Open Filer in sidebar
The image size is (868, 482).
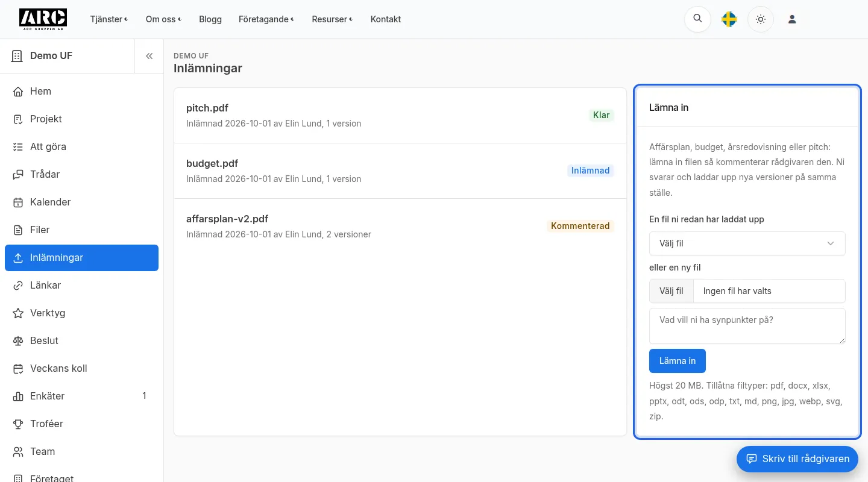81,230
